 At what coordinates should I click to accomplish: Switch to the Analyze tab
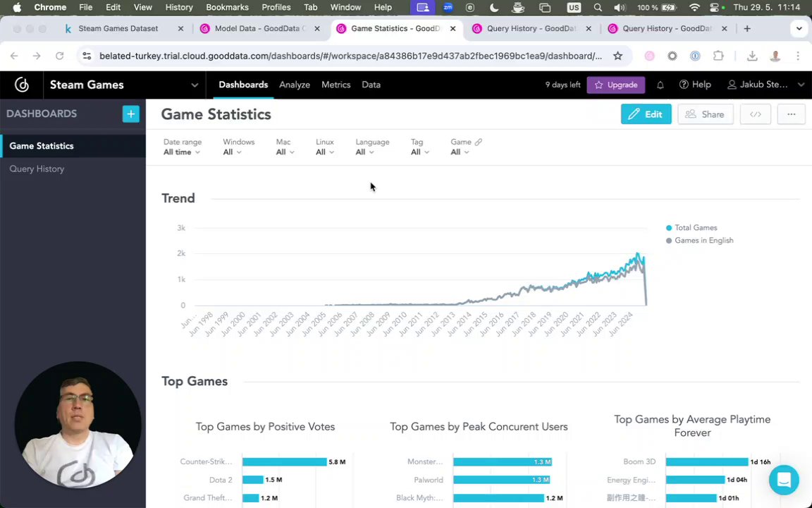click(295, 85)
